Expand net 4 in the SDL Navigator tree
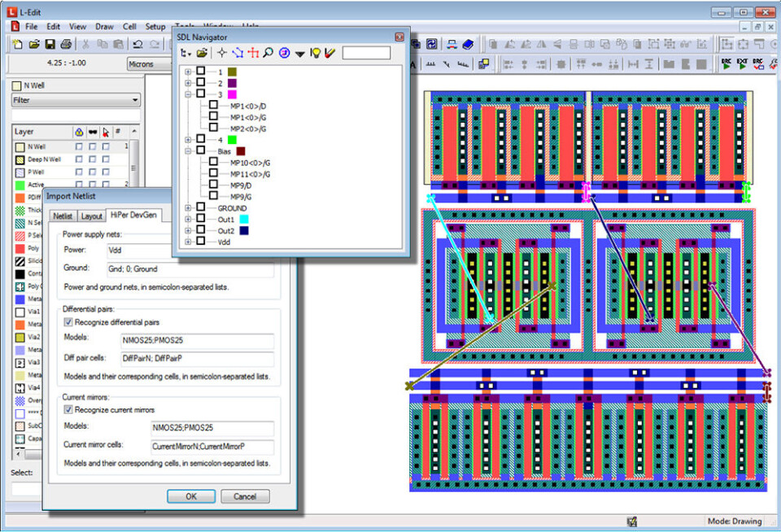The image size is (781, 532). point(188,139)
